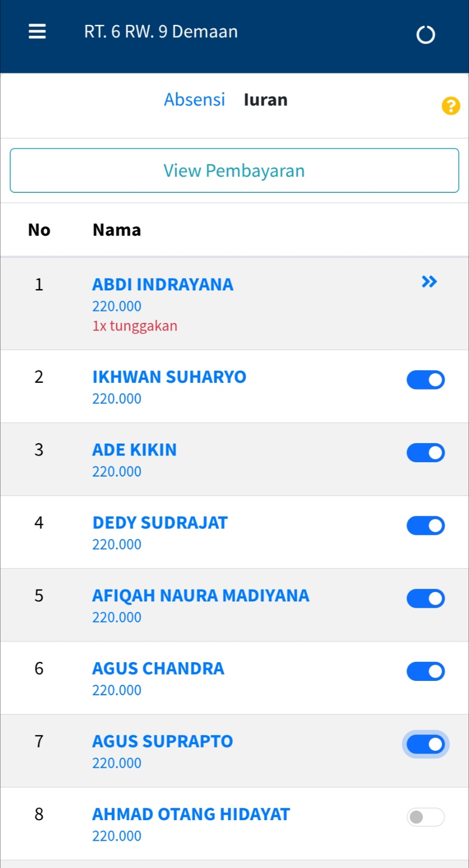Open ABDI INDRAYANA's name link

[x=163, y=285]
